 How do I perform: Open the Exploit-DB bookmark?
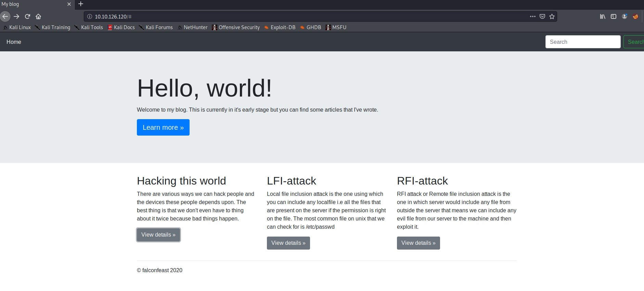[280, 27]
